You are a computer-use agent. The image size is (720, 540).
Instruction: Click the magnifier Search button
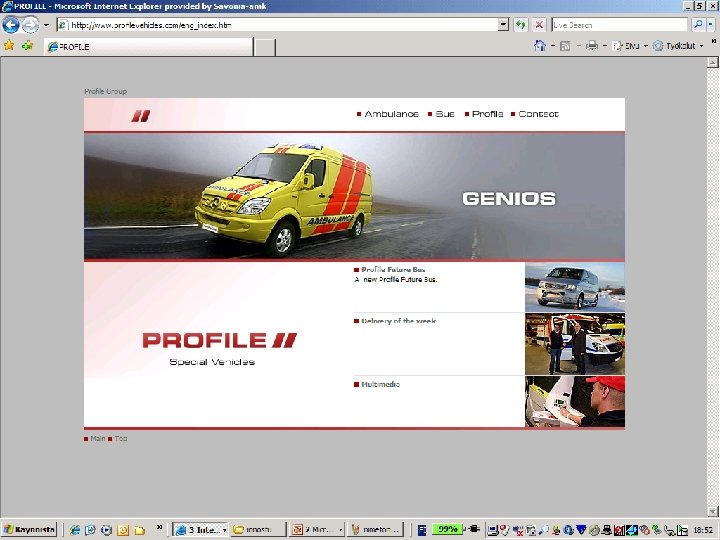click(698, 25)
